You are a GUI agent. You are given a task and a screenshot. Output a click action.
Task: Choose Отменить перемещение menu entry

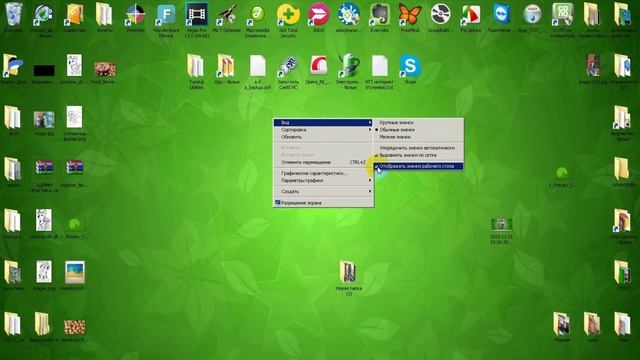[x=323, y=162]
